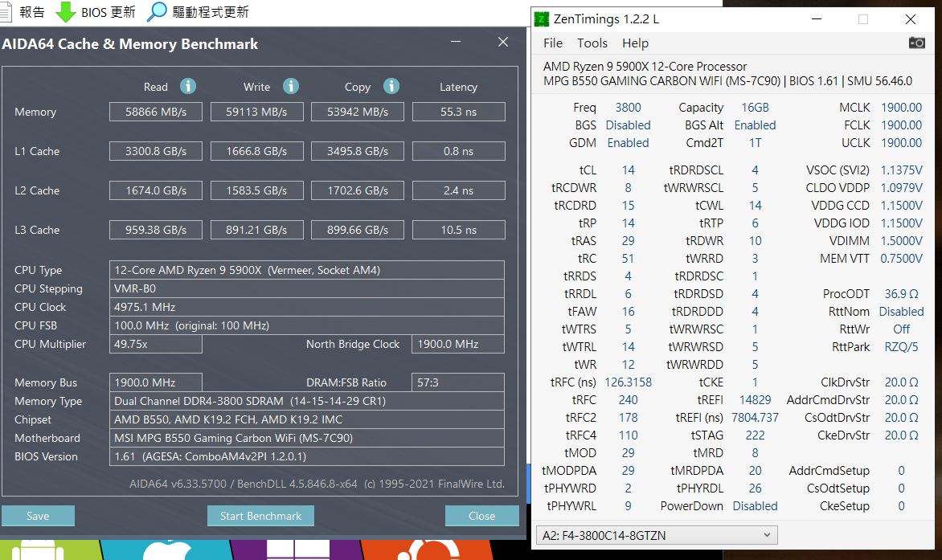Open the File menu in ZenTimings

tap(553, 43)
